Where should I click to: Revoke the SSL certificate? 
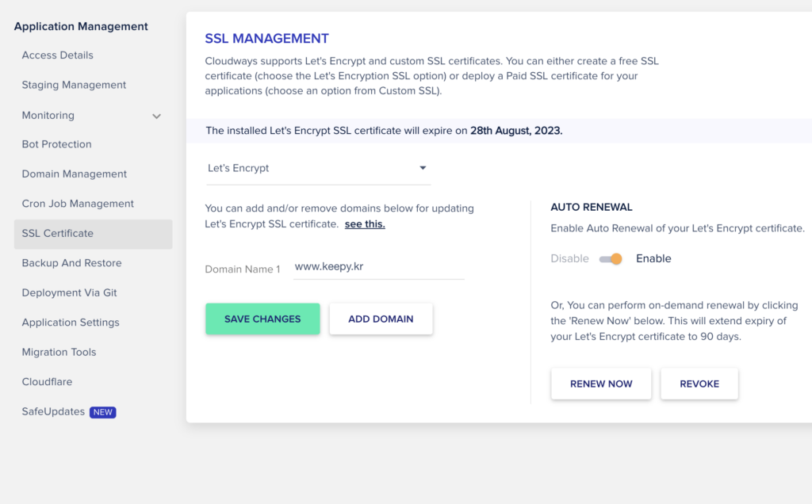[699, 384]
